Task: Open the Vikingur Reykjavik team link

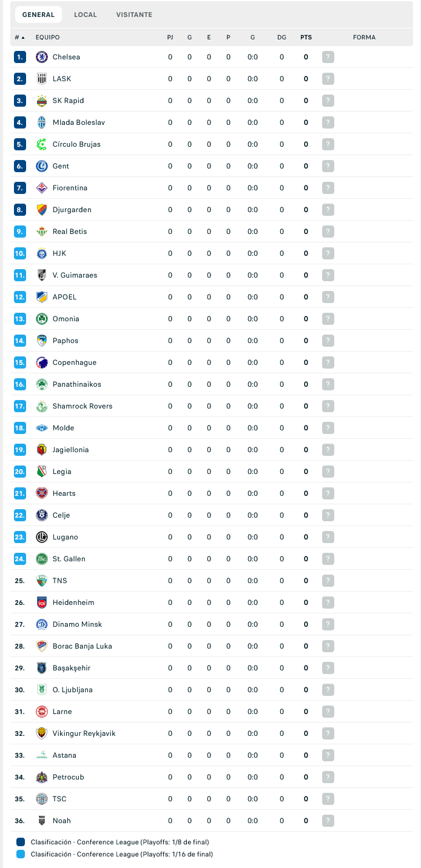Action: (x=84, y=733)
